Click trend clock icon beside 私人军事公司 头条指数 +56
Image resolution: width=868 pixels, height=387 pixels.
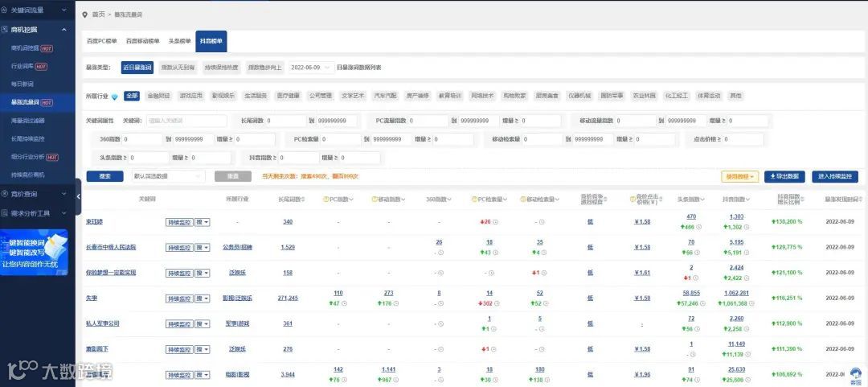point(699,329)
